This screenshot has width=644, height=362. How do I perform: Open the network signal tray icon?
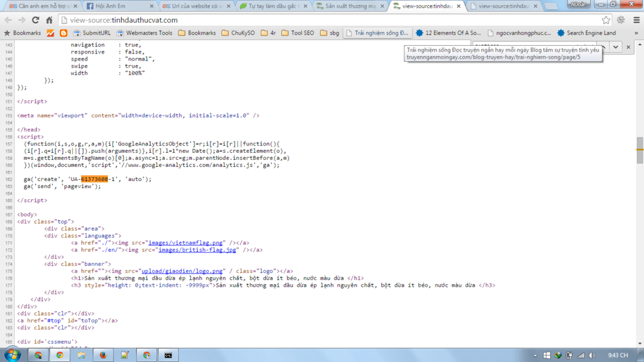tap(581, 356)
